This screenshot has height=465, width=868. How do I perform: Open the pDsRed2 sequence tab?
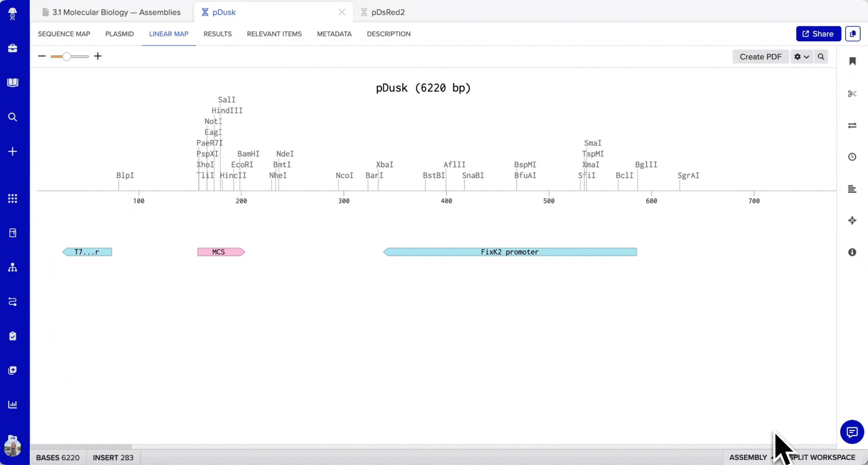(387, 12)
